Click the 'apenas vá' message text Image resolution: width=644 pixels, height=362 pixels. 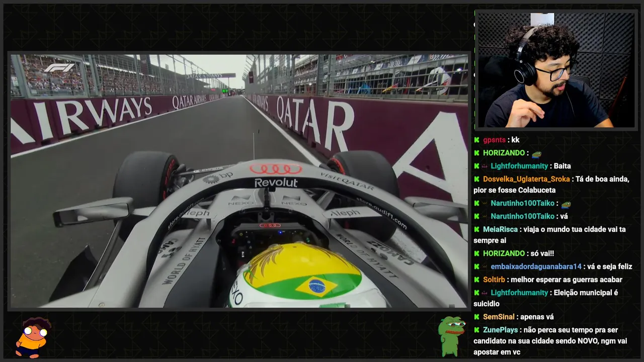pyautogui.click(x=537, y=317)
